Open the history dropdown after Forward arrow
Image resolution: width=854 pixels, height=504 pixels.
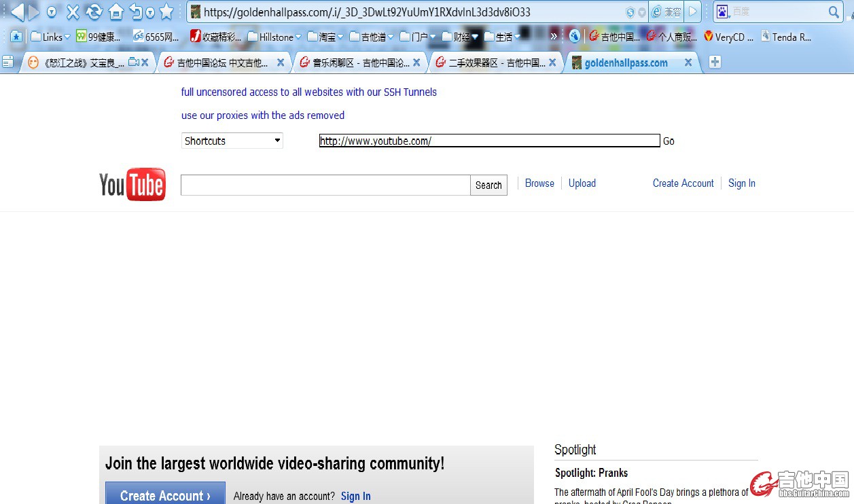click(x=52, y=12)
